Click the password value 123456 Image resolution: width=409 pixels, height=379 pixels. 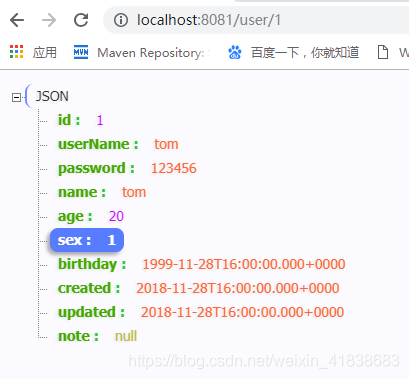[174, 168]
